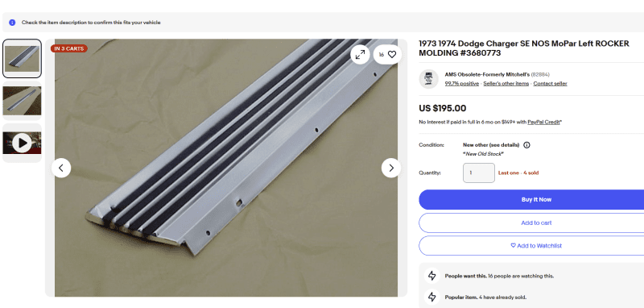Expand the product image to fullscreen

tap(360, 54)
